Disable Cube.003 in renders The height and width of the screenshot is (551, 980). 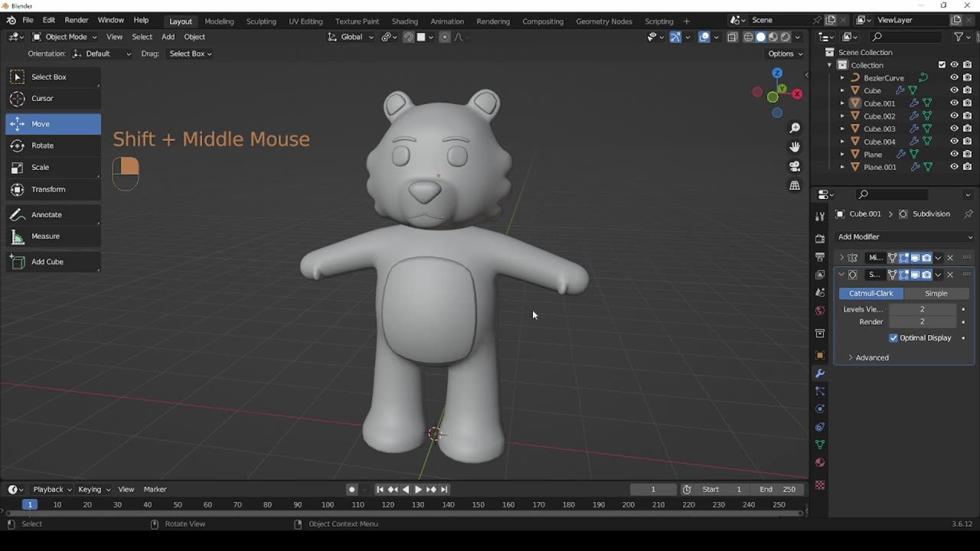tap(967, 129)
